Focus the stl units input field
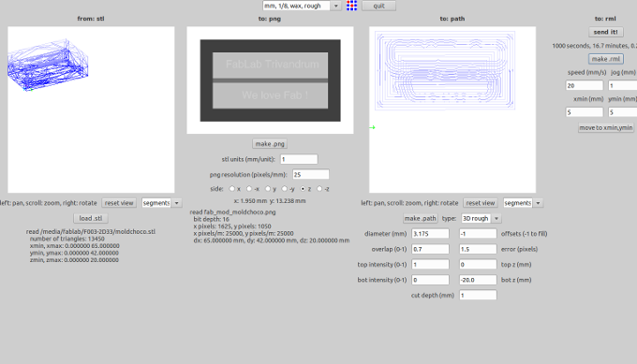637x364 pixels. pyautogui.click(x=299, y=159)
